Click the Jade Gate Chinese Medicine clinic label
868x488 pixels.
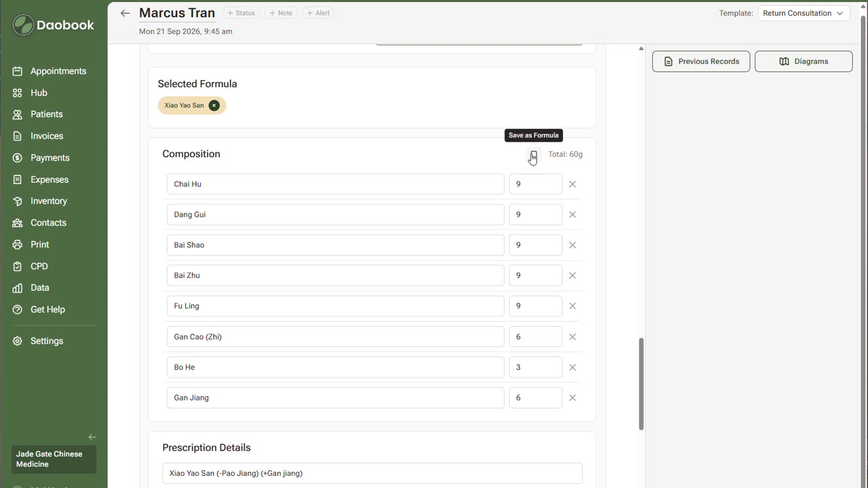point(54,460)
